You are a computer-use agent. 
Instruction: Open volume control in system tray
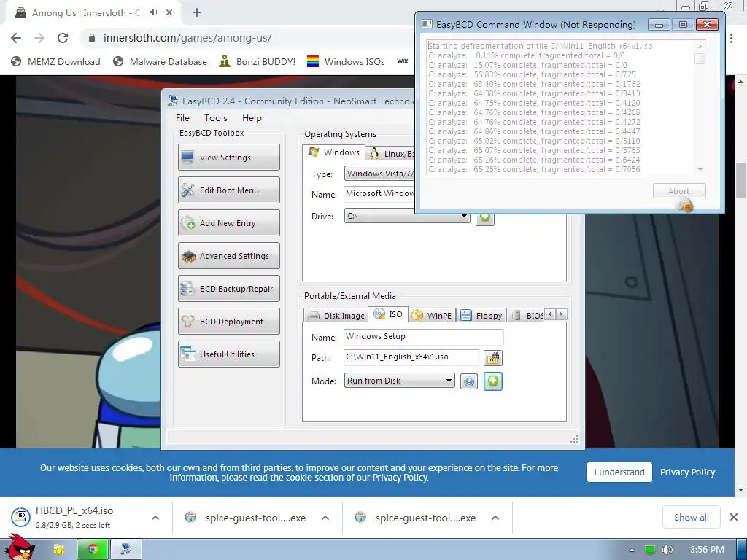[x=667, y=550]
